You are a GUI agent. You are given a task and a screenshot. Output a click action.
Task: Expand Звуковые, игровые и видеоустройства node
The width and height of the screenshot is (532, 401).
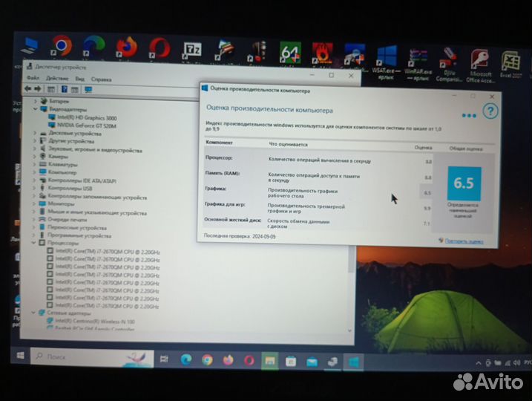pyautogui.click(x=34, y=149)
